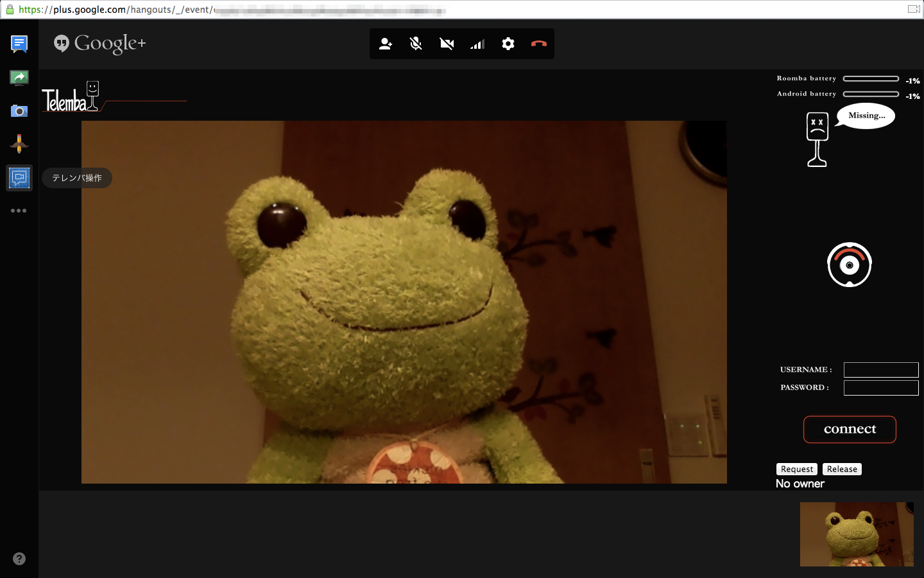This screenshot has width=924, height=578.
Task: Click the Release button
Action: 842,469
